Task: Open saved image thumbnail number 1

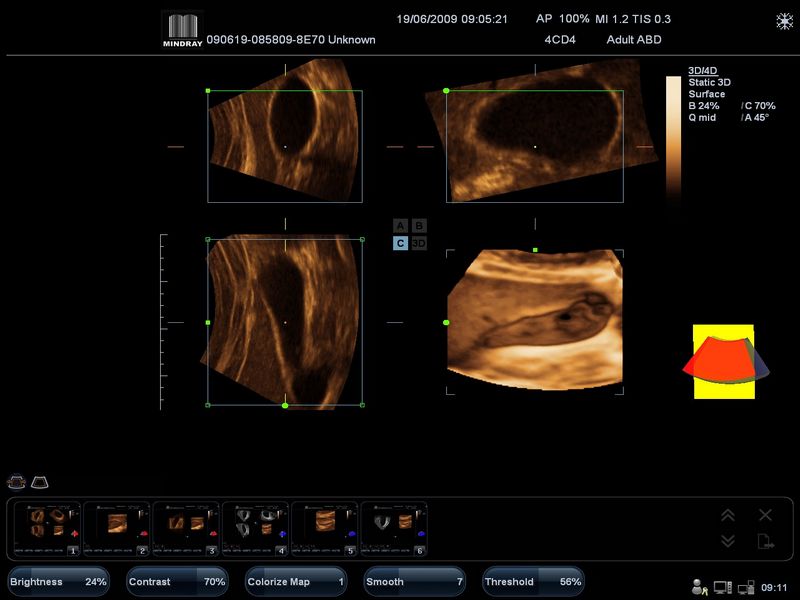Action: pos(47,529)
